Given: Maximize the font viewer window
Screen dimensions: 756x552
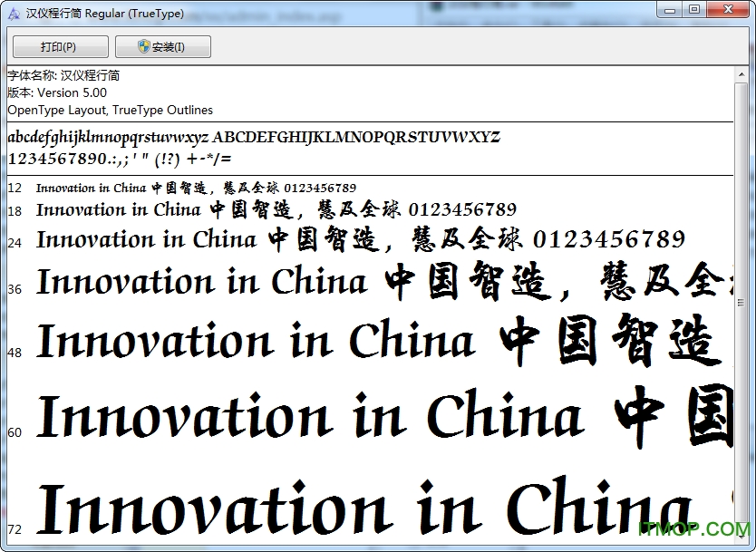Looking at the screenshot, I should click(694, 9).
